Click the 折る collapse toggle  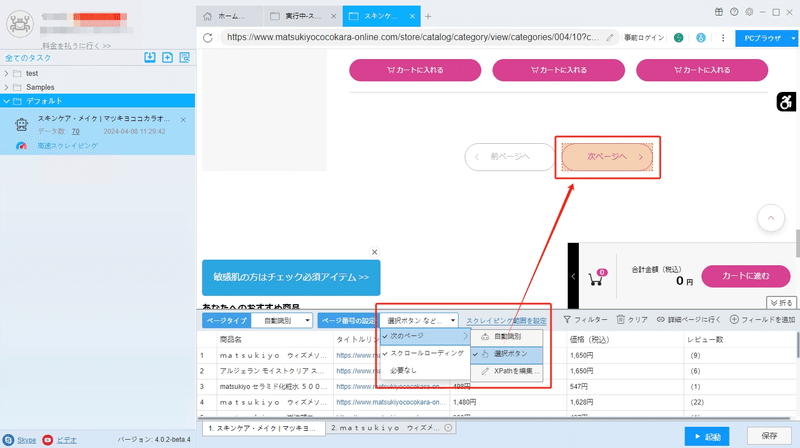click(781, 303)
